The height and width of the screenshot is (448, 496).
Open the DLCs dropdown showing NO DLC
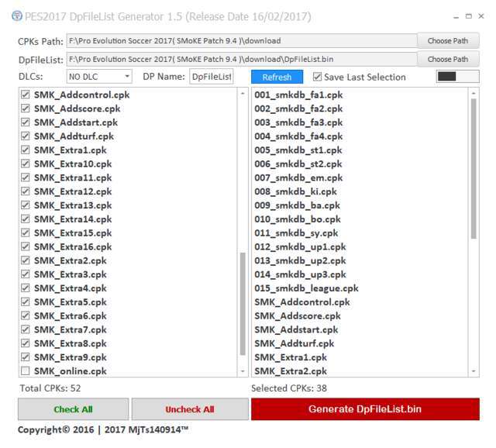pos(99,77)
